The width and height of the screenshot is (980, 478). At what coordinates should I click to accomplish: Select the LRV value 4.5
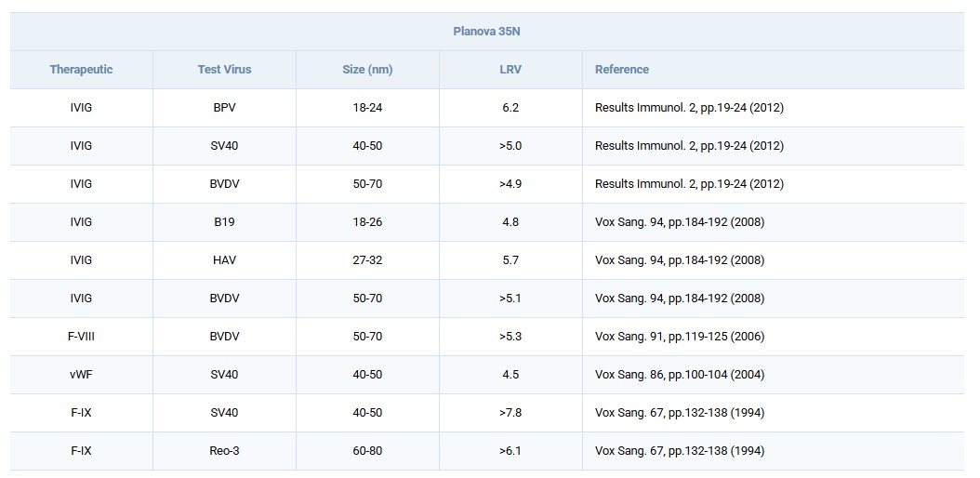pyautogui.click(x=510, y=375)
